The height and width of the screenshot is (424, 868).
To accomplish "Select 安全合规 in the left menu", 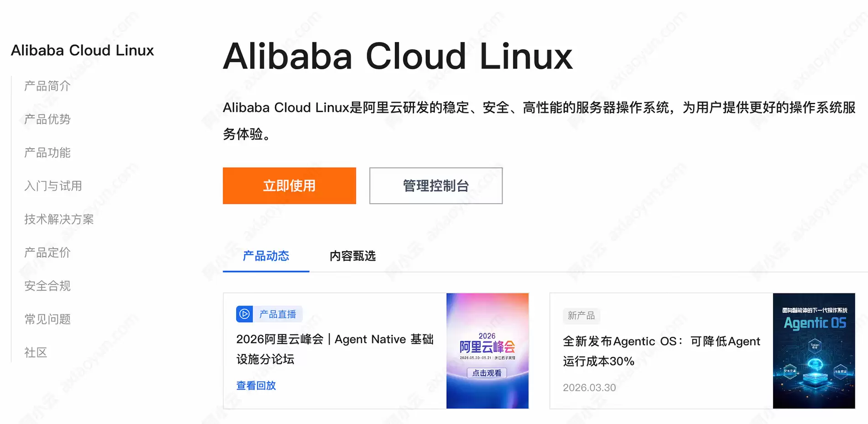I will (48, 286).
